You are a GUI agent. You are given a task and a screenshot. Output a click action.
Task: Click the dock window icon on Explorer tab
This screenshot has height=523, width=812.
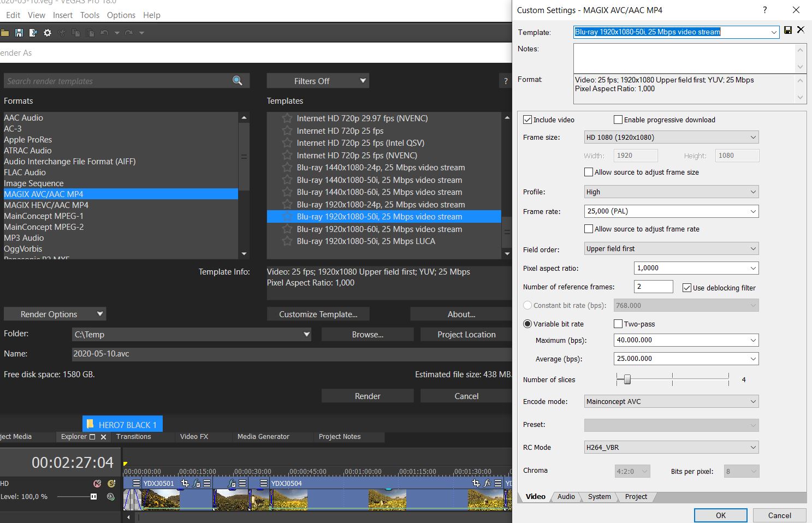[92, 437]
